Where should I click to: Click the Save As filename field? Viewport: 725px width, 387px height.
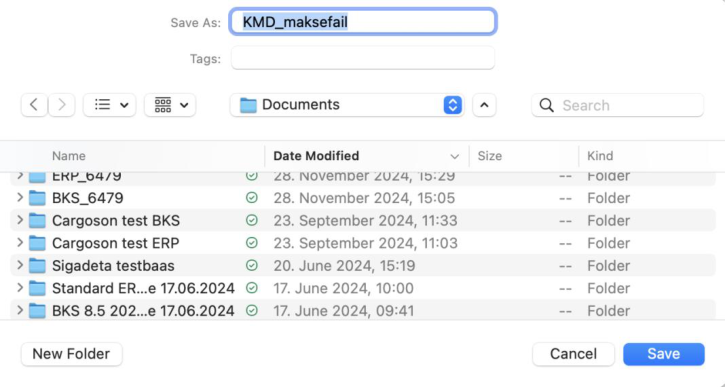coord(363,22)
